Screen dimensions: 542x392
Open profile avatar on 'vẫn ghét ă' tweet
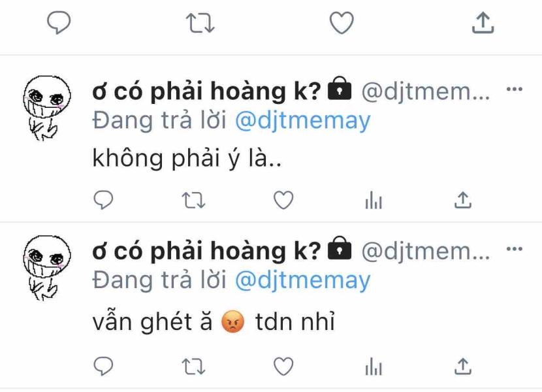tap(46, 268)
